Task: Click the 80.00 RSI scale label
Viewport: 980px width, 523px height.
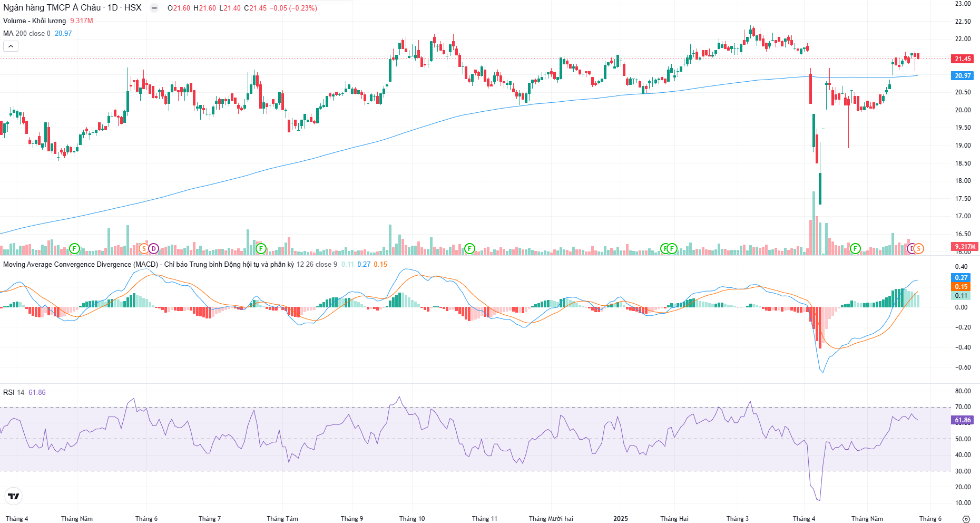Action: (x=963, y=391)
